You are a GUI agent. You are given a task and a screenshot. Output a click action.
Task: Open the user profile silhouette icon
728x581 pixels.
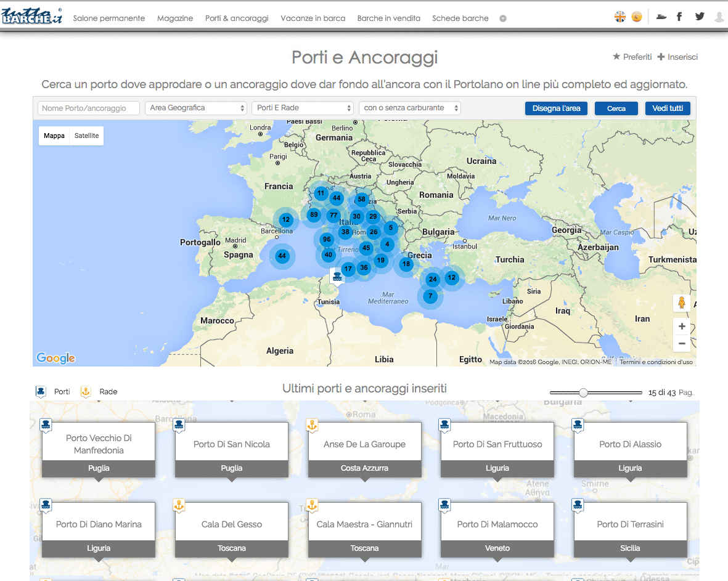click(719, 17)
